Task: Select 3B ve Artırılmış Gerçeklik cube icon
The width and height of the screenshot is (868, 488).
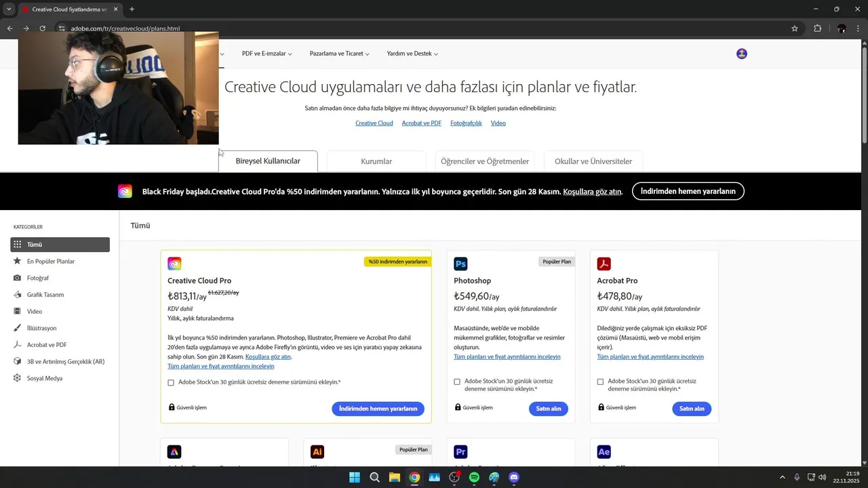Action: coord(18,361)
